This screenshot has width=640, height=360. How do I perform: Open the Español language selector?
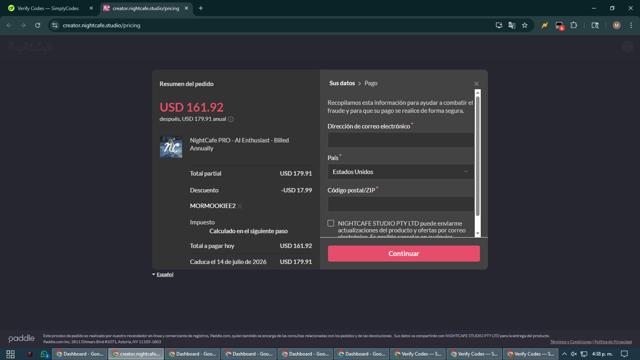click(x=163, y=274)
